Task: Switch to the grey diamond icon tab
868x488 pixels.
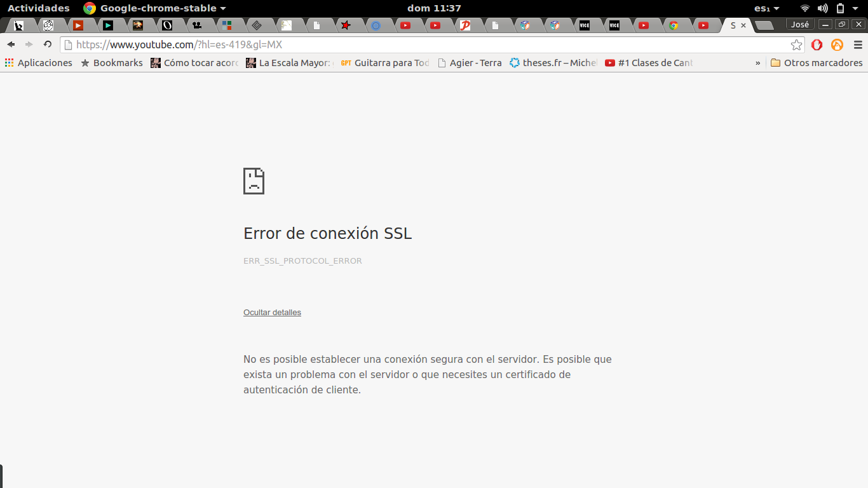Action: (x=257, y=25)
